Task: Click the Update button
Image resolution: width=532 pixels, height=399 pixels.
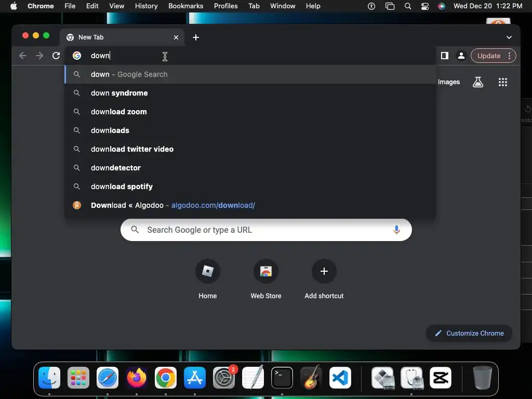Action: pos(489,56)
